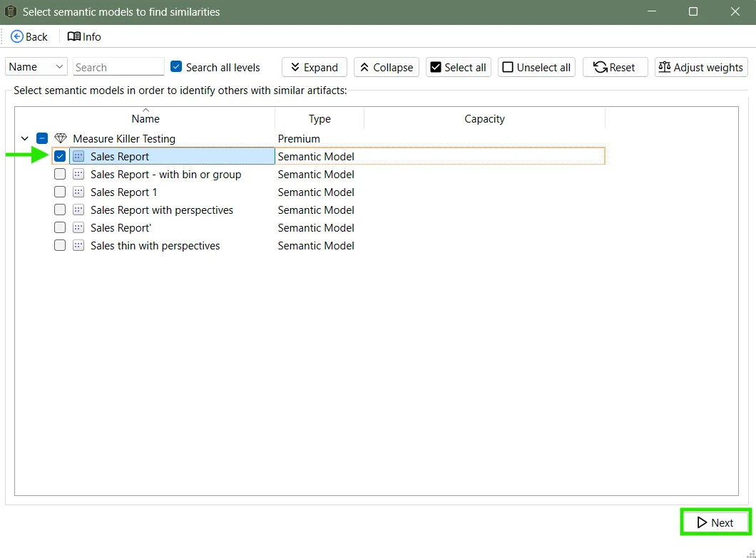Uncheck the Sales Report checkbox
The height and width of the screenshot is (558, 756).
(x=60, y=156)
